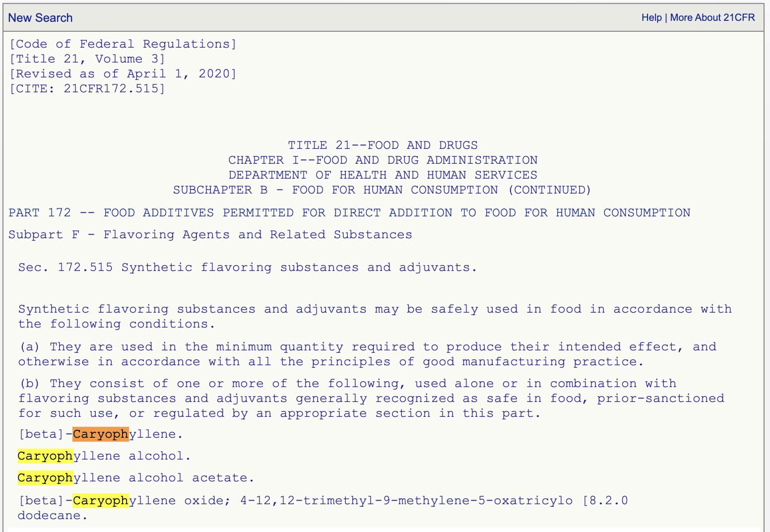Click the 'TITLE 21--FOOD AND DRUGS' heading
This screenshot has height=532, width=770.
[x=383, y=145]
